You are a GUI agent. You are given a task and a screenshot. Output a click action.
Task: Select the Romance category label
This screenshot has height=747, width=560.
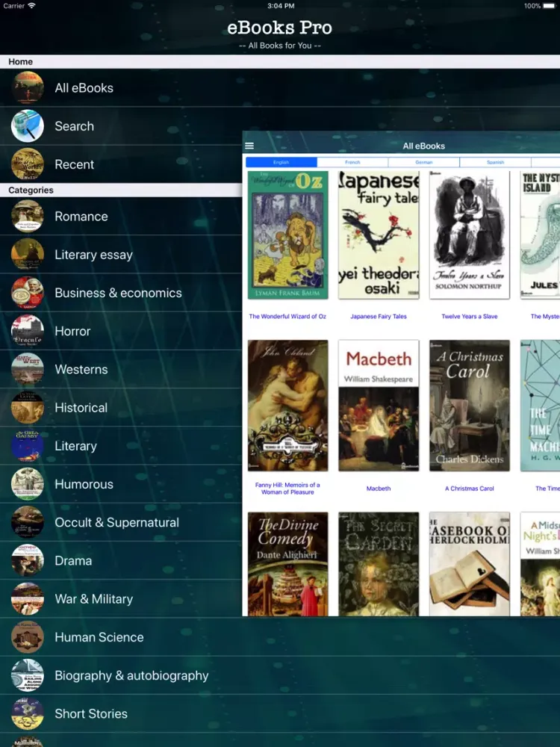click(x=81, y=217)
